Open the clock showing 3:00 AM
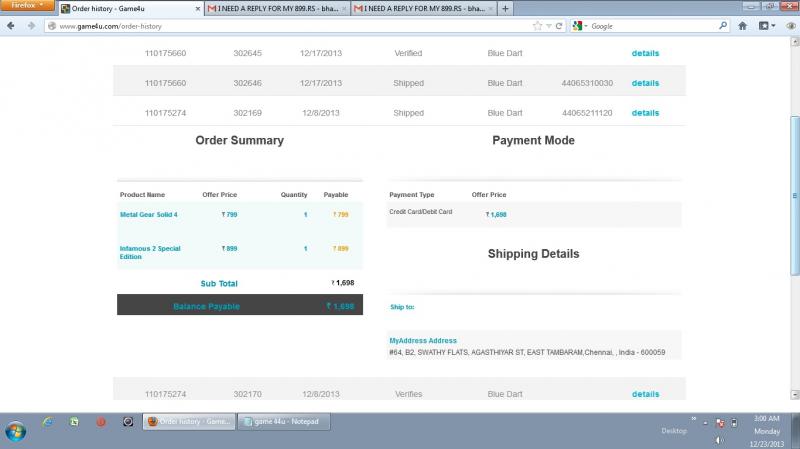800x449 pixels. point(766,431)
